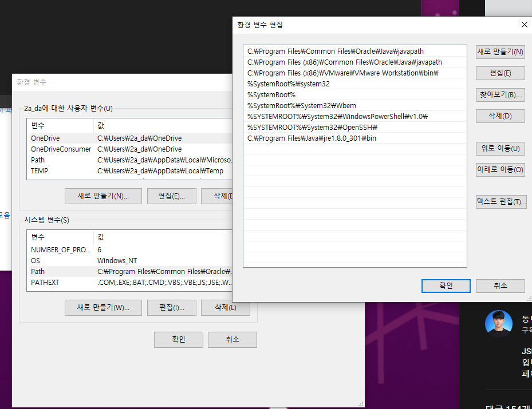Image resolution: width=532 pixels, height=409 pixels.
Task: Select the WindowsPowerShell\v1.0 path entry
Action: [x=355, y=116]
